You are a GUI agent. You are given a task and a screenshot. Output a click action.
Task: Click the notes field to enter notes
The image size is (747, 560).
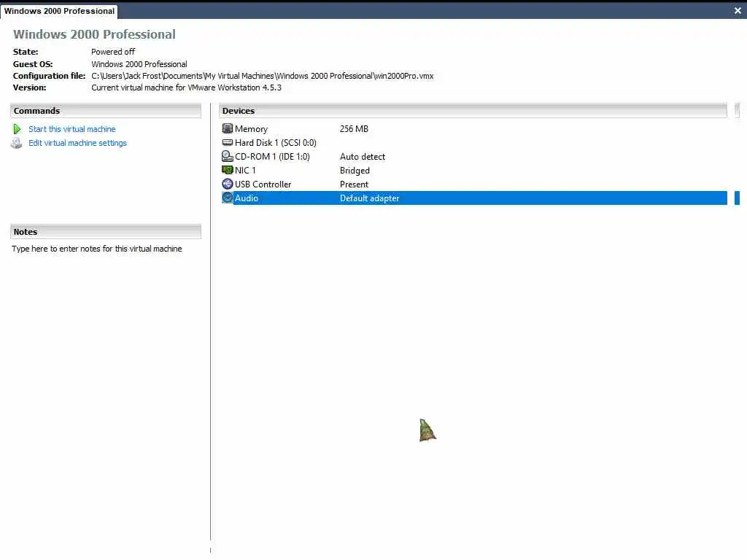(x=97, y=249)
